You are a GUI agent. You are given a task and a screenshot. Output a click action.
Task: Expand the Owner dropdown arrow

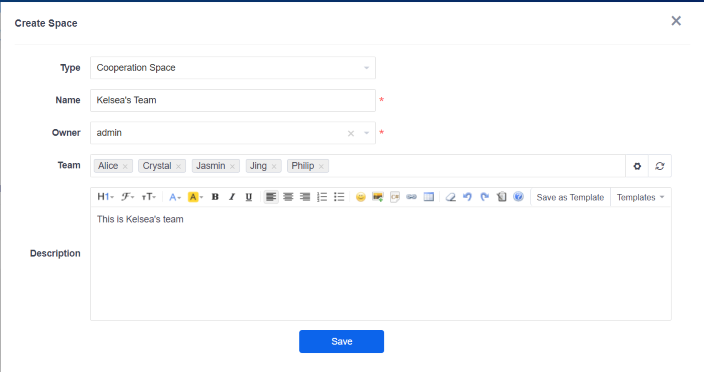click(366, 133)
